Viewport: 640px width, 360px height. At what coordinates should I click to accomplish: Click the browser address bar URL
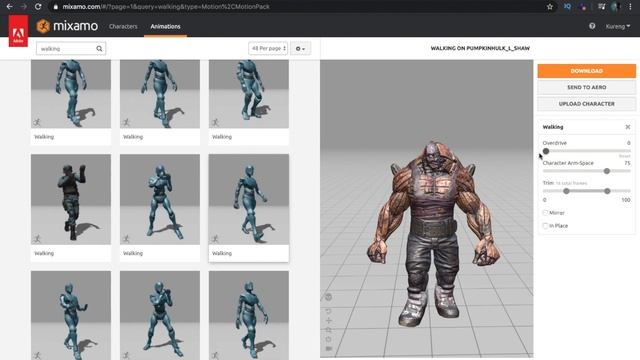[166, 7]
